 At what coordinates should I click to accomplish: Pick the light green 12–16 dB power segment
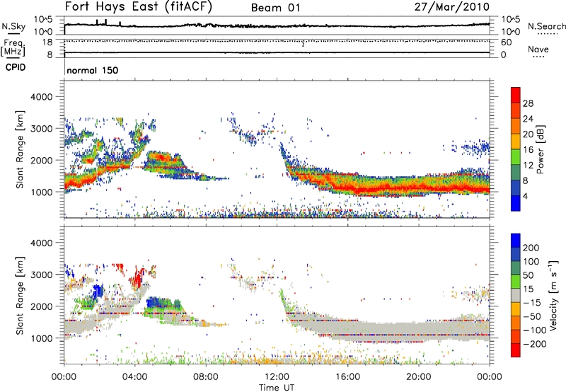click(x=516, y=156)
